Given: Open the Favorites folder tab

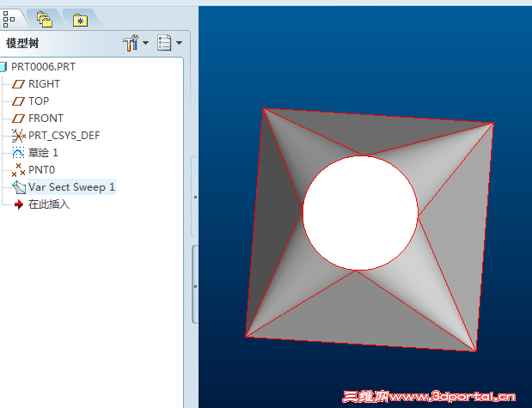Looking at the screenshot, I should [81, 21].
